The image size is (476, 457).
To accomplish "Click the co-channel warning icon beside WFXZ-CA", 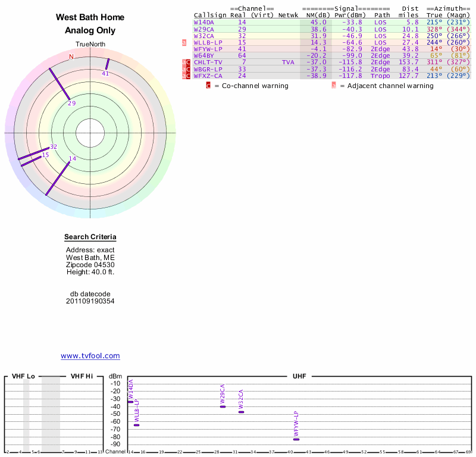I will click(188, 76).
